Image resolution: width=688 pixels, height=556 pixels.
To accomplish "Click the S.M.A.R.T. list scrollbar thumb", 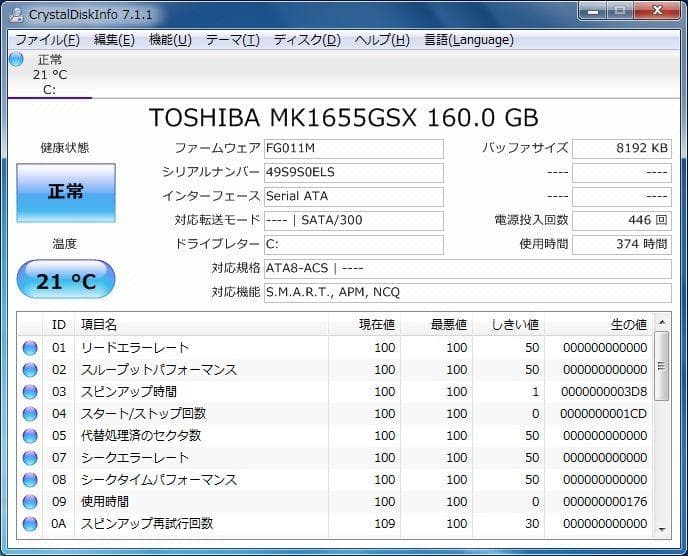I will coord(662,366).
